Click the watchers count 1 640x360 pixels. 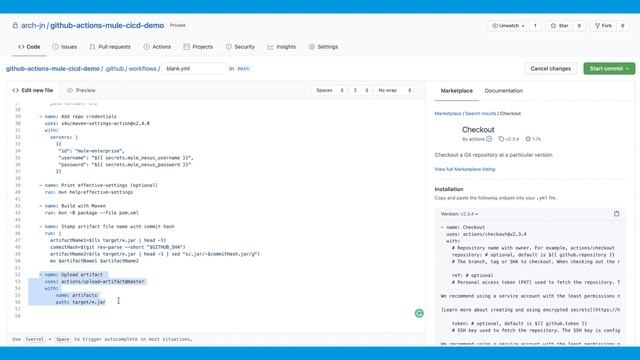[535, 26]
